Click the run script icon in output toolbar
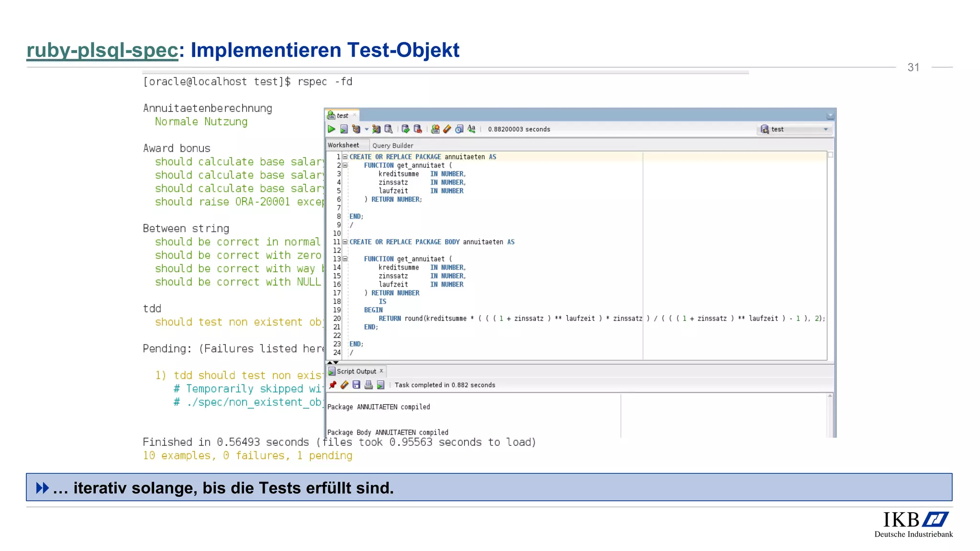 coord(380,385)
